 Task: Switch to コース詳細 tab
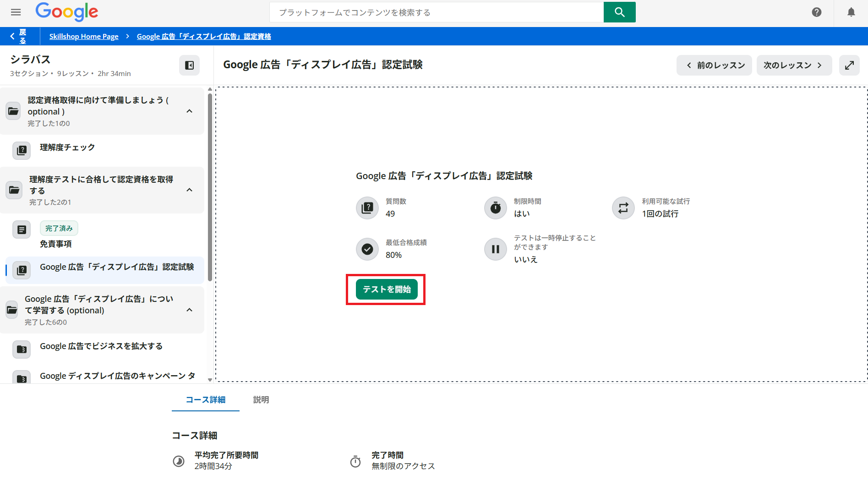point(206,400)
